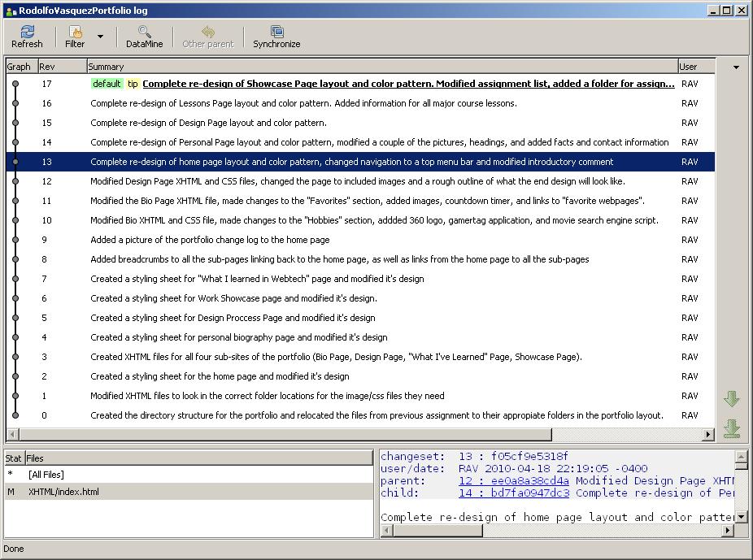This screenshot has width=753, height=560.
Task: Click the Files column header
Action: click(198, 458)
